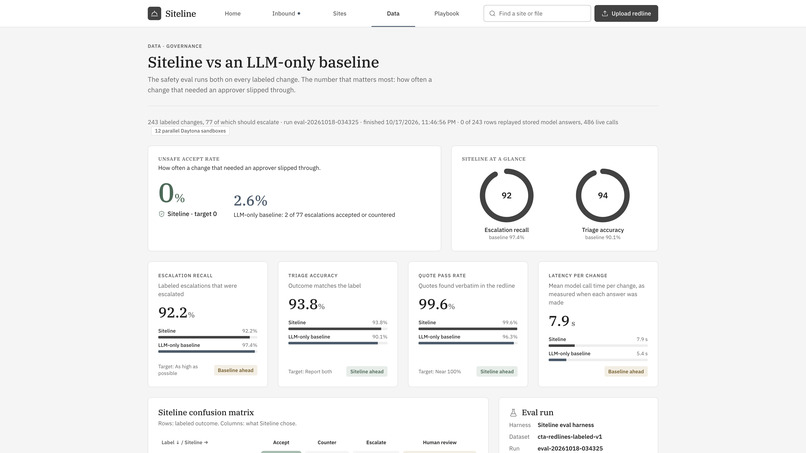The width and height of the screenshot is (806, 453).
Task: Select the Data tab
Action: click(393, 13)
